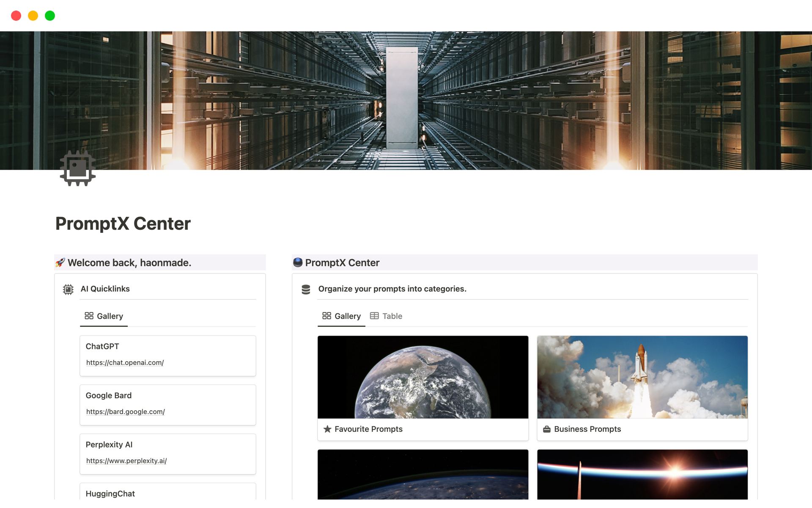Click the table icon in the Table tab
This screenshot has width=812, height=508.
(x=374, y=316)
